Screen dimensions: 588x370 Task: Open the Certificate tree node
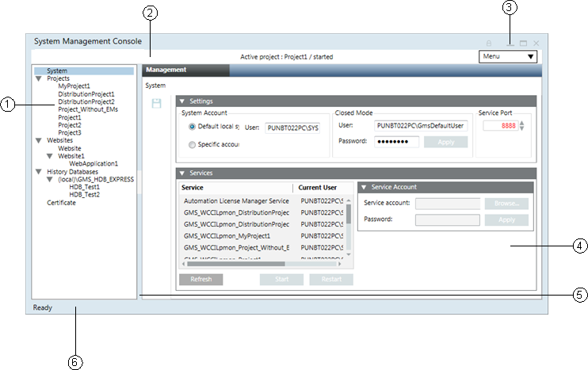click(x=61, y=203)
